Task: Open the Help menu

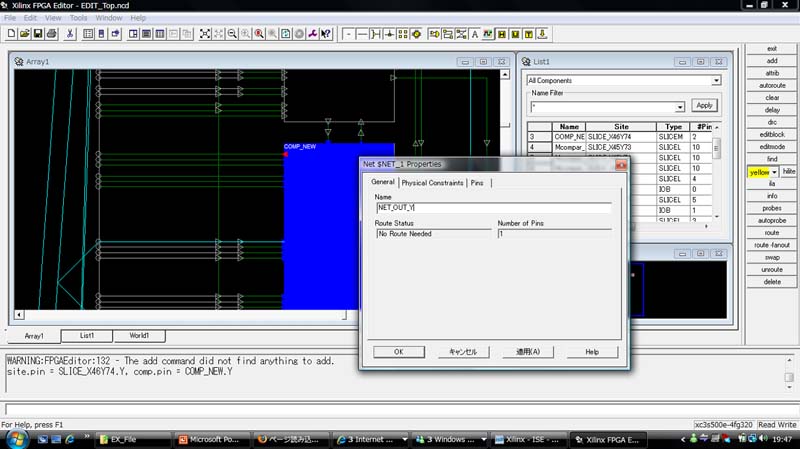Action: (x=138, y=18)
